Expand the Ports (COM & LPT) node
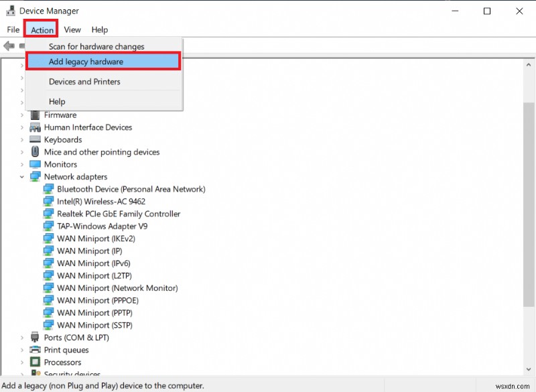Image resolution: width=536 pixels, height=392 pixels. coord(22,338)
